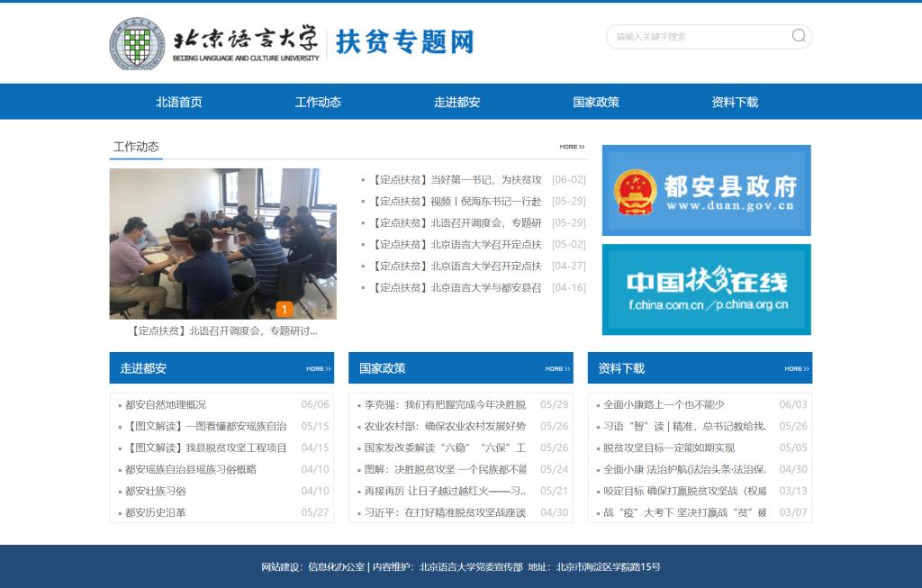Screen dimensions: 922x588
Task: Open the 都安县政府 banner link
Action: (706, 191)
